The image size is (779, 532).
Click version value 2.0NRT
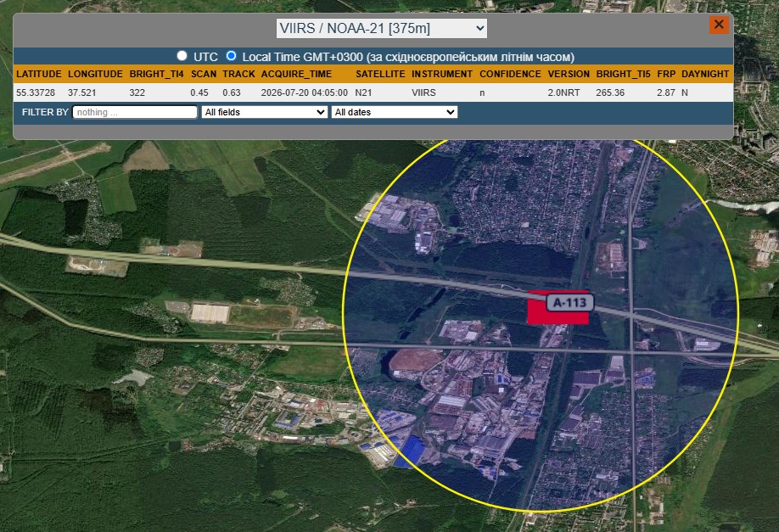coord(563,92)
